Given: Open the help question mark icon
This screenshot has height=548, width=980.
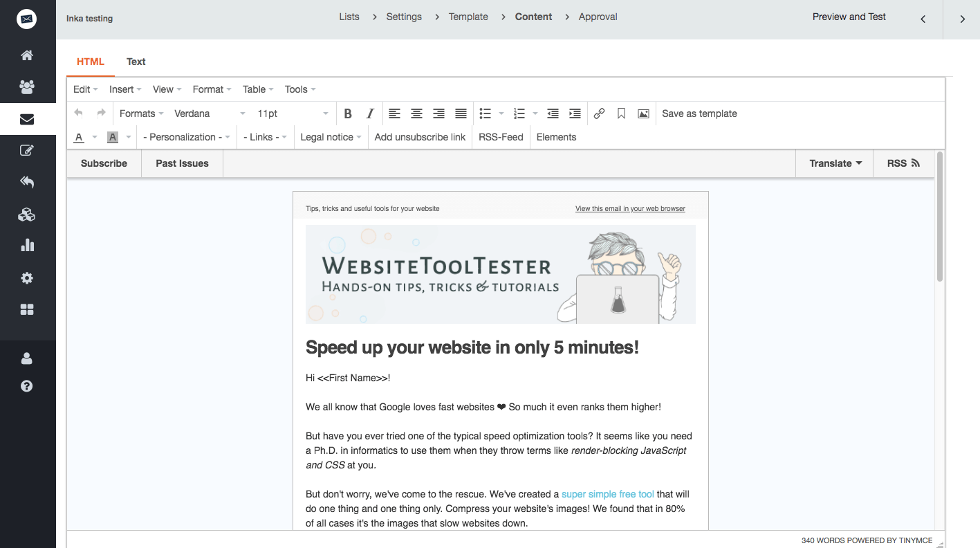Looking at the screenshot, I should [27, 386].
